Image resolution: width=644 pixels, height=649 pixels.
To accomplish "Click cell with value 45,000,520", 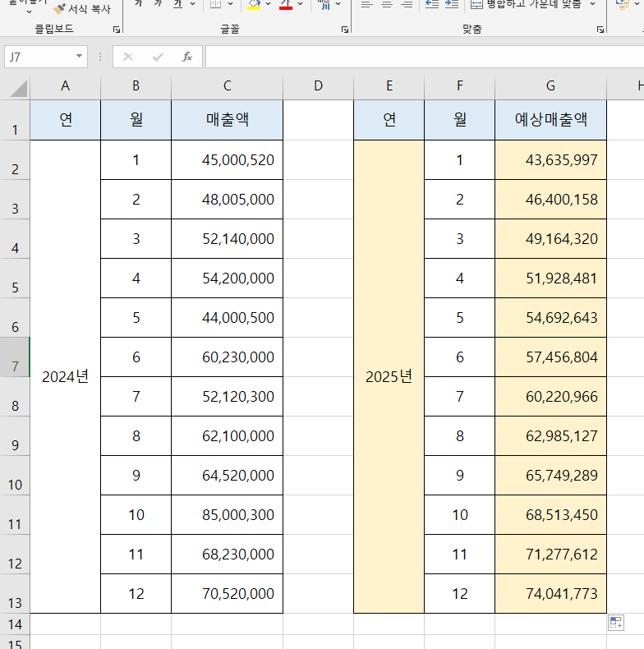I will click(x=228, y=159).
